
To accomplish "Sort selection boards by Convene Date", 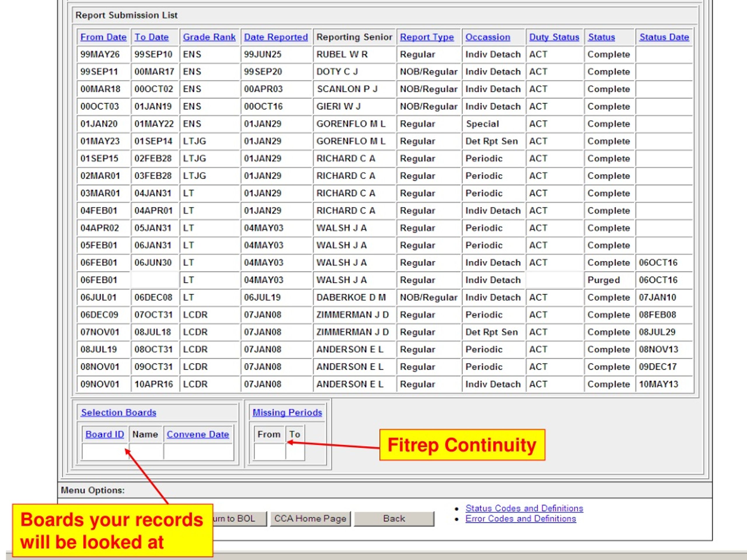I will [198, 434].
